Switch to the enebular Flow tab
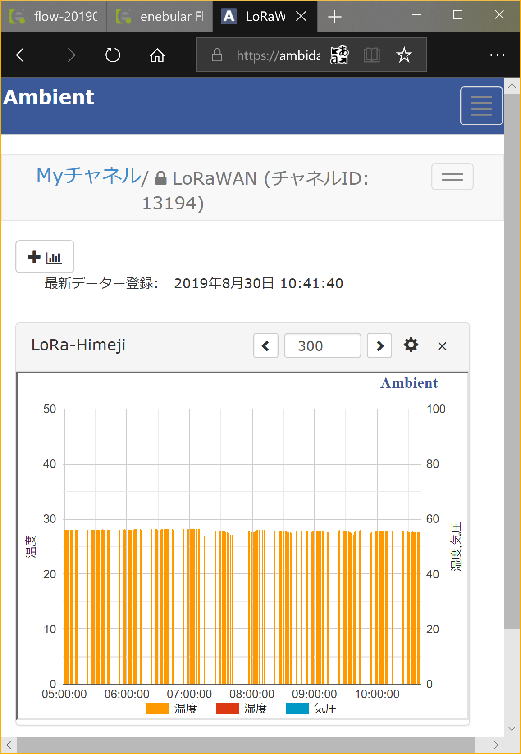The height and width of the screenshot is (754, 521). coord(160,17)
